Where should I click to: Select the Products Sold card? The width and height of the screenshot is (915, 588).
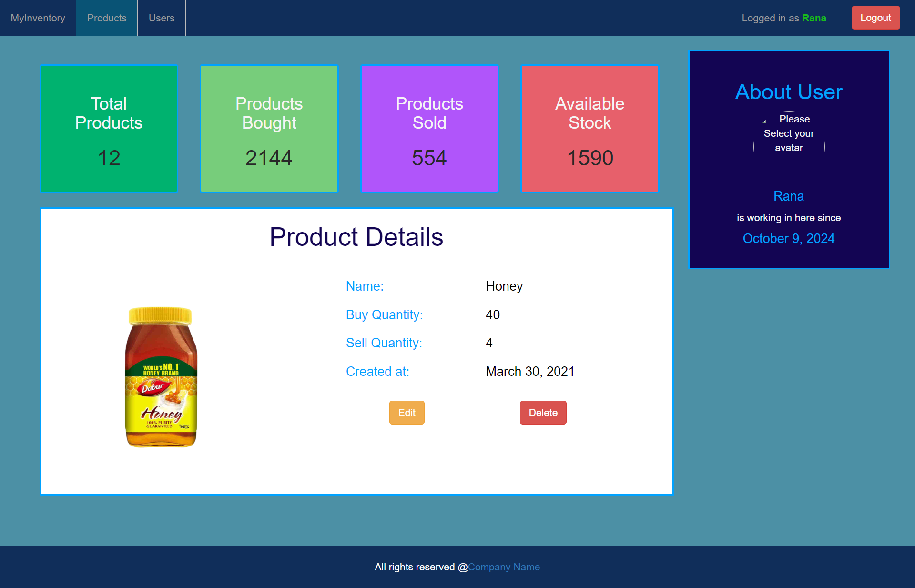(429, 129)
